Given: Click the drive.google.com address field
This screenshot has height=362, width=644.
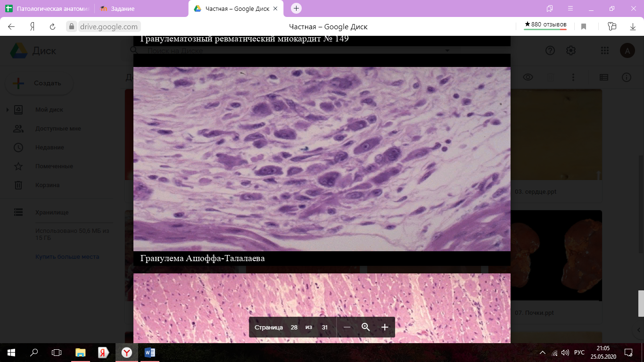Looking at the screenshot, I should pos(108,27).
